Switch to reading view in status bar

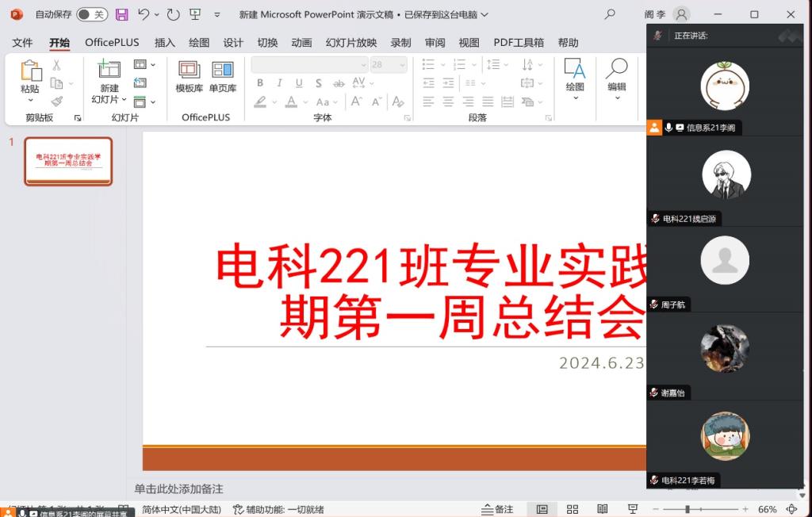coord(602,509)
